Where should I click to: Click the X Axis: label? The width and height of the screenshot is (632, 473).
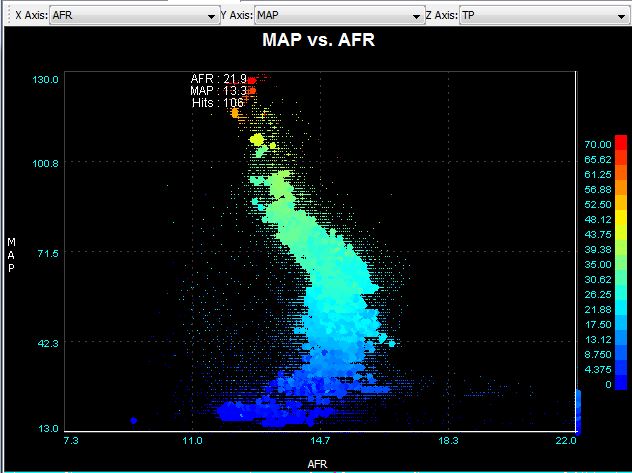(31, 15)
